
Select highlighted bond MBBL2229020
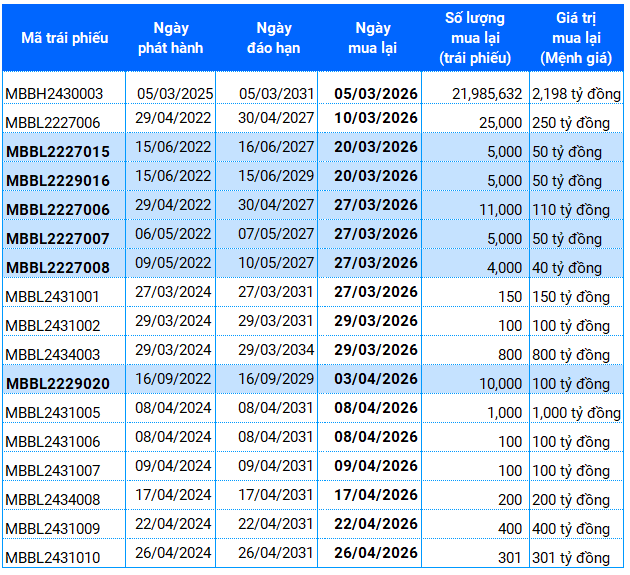pyautogui.click(x=58, y=384)
